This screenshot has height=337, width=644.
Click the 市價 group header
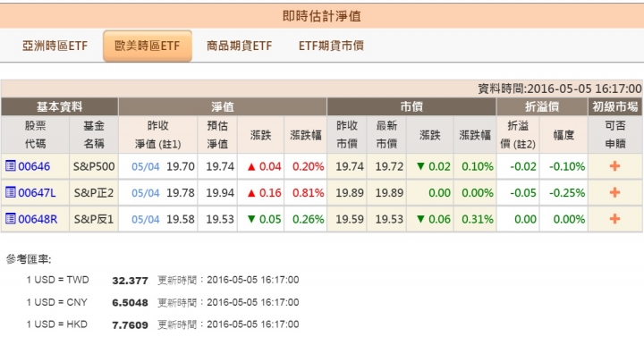coord(411,106)
